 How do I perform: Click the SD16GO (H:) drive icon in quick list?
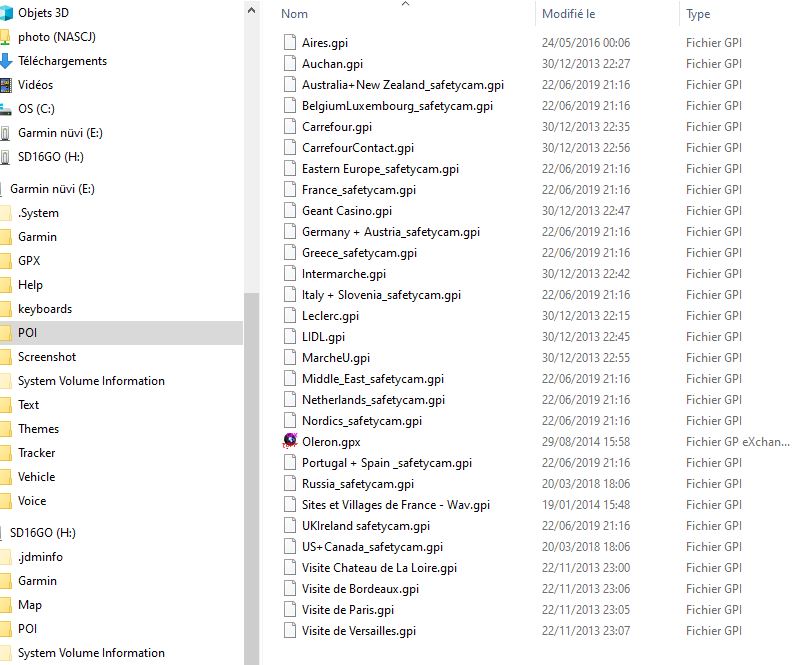[6, 157]
